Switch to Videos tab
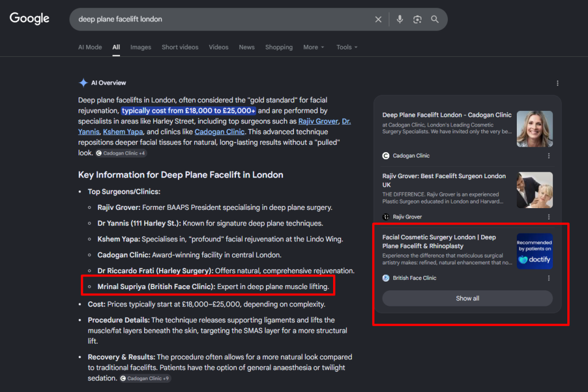 tap(219, 47)
